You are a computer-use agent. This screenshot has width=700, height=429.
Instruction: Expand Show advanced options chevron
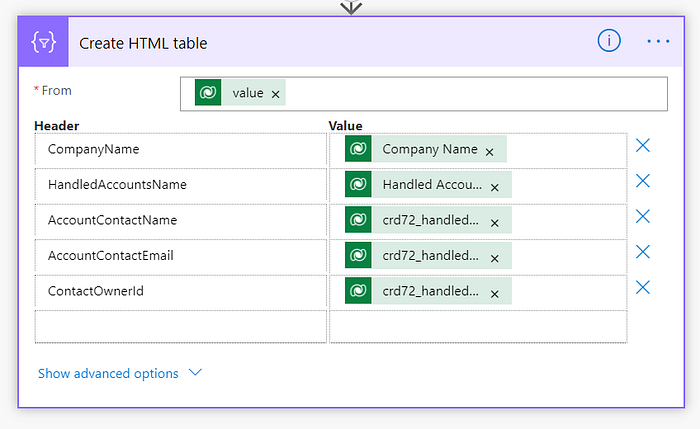click(x=195, y=373)
